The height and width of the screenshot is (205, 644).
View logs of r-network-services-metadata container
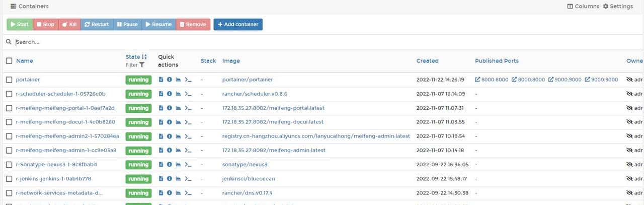pyautogui.click(x=161, y=193)
